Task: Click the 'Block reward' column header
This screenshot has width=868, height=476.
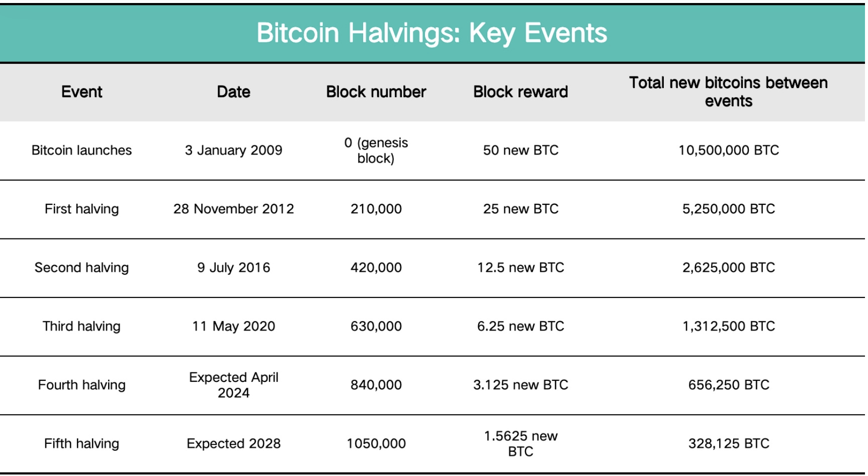Action: point(520,92)
